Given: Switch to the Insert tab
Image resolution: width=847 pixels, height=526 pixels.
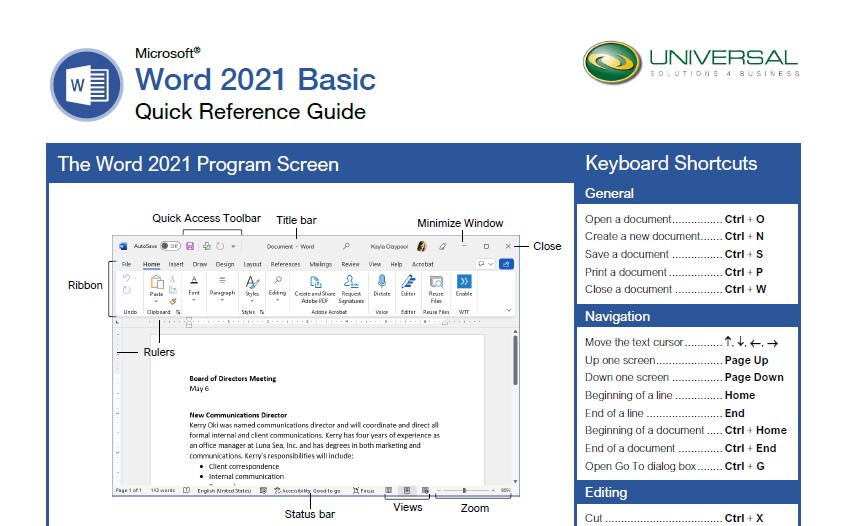Looking at the screenshot, I should pos(176,264).
